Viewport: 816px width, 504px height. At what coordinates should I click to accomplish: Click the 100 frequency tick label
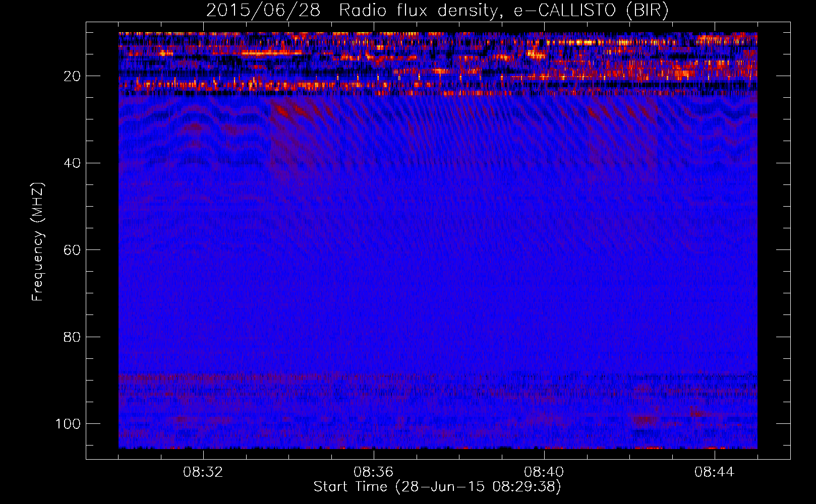click(x=69, y=424)
